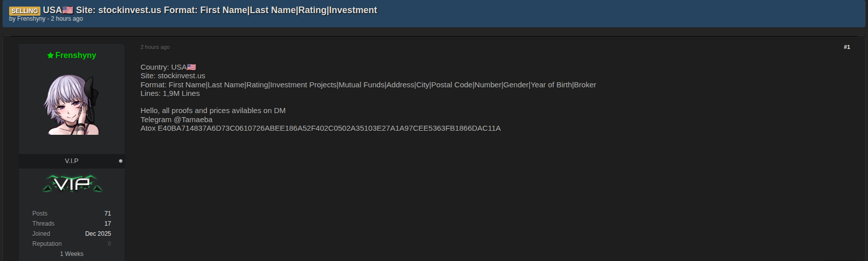868x261 pixels.
Task: Click the Telegram @Tamaeba handle
Action: 193,120
